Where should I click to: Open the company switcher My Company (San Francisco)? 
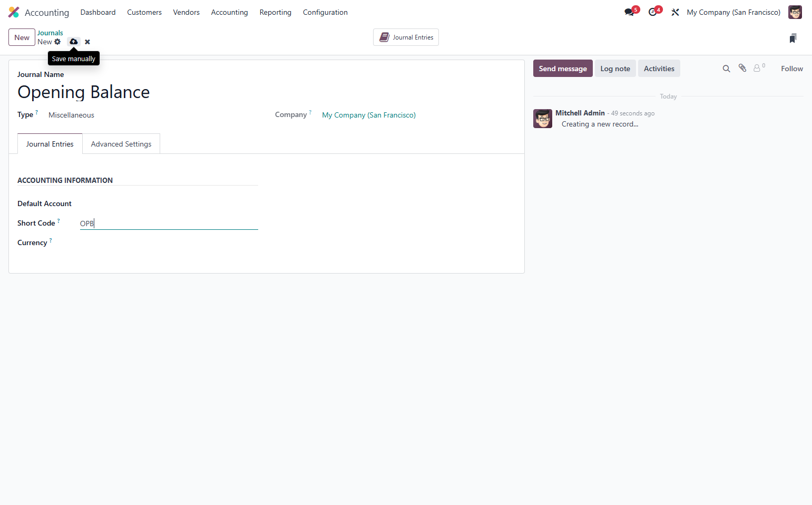(x=733, y=12)
